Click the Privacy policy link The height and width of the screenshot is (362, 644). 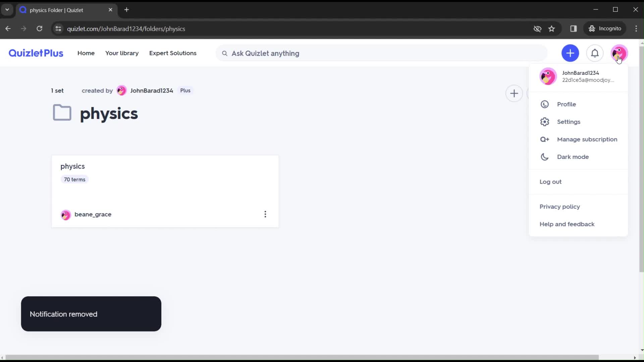[x=560, y=206]
